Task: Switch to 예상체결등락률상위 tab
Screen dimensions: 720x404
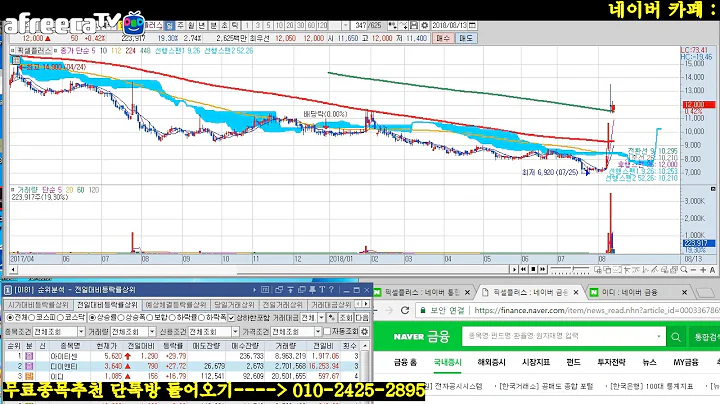Action: point(176,304)
